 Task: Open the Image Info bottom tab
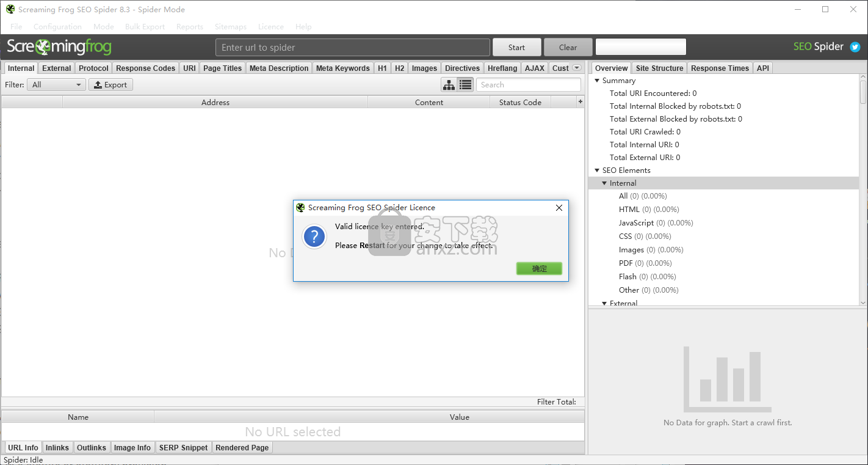pos(132,448)
